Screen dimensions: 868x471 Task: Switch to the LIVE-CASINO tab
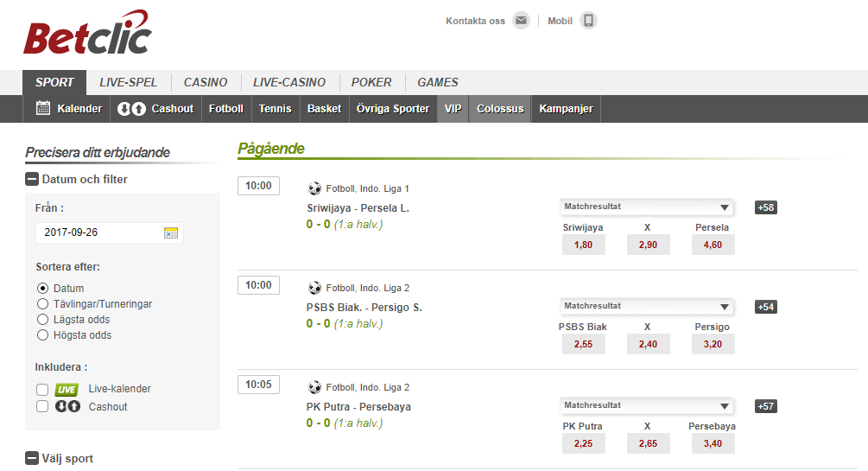(x=289, y=83)
